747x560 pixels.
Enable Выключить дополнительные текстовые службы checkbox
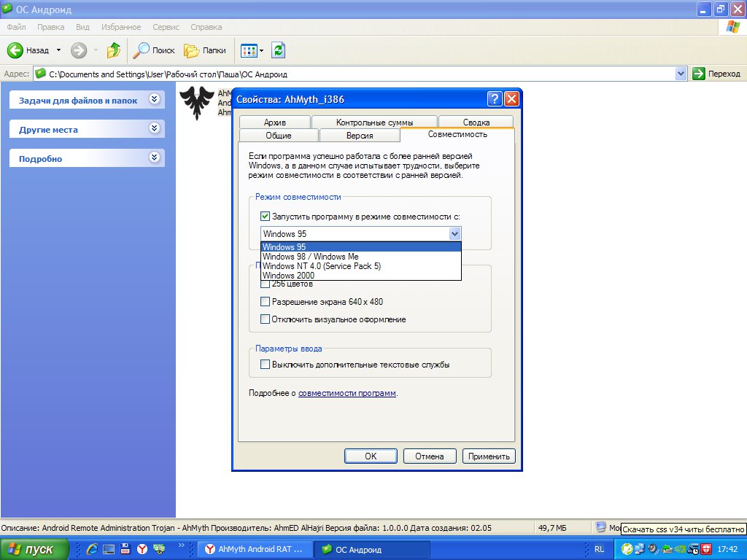coord(265,365)
